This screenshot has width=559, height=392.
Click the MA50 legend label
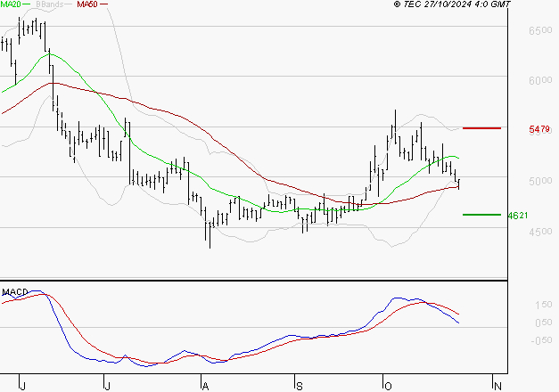click(87, 4)
